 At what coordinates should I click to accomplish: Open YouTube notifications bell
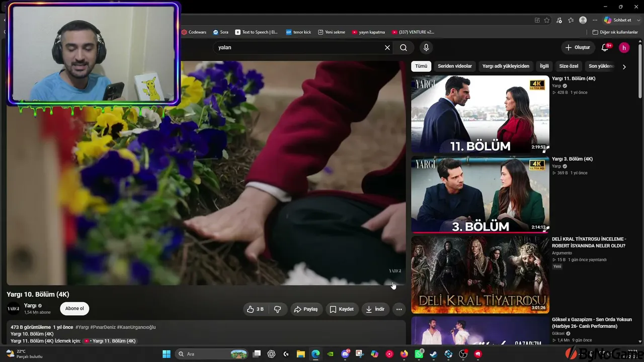click(605, 48)
